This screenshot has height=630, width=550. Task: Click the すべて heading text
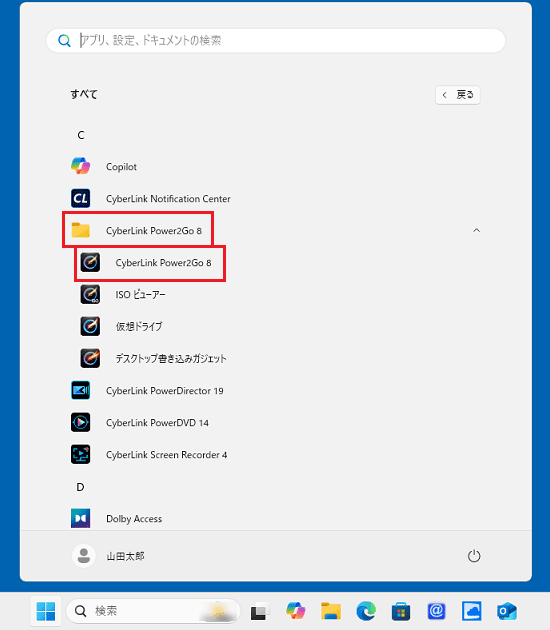pyautogui.click(x=84, y=94)
